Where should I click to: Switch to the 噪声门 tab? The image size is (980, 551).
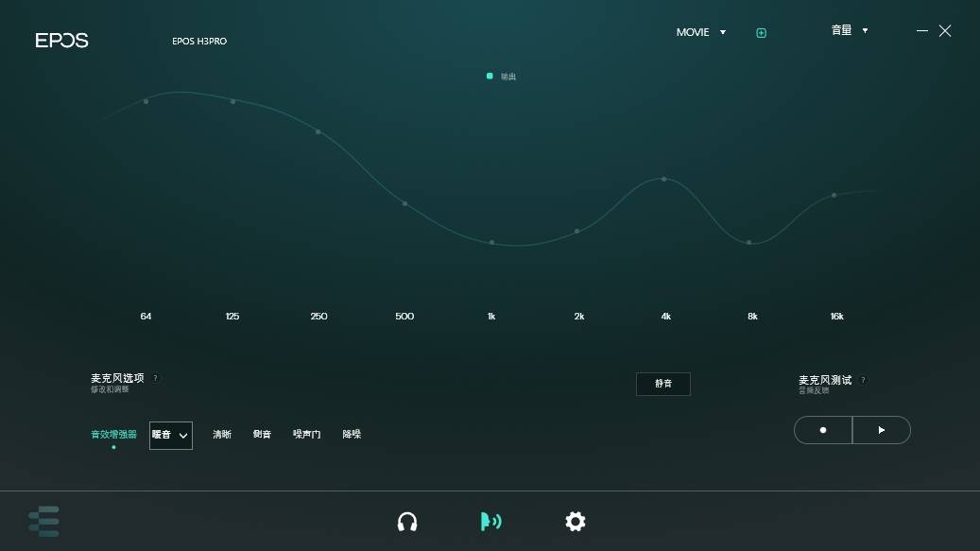pyautogui.click(x=306, y=435)
